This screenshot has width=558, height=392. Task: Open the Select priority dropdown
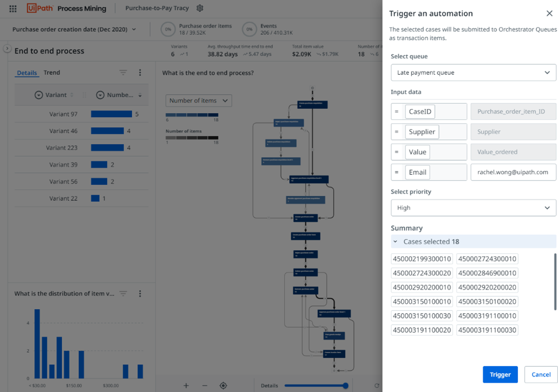tap(473, 208)
